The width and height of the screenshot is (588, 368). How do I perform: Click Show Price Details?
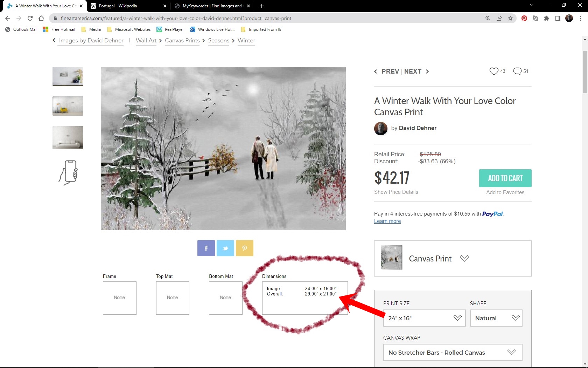[396, 192]
